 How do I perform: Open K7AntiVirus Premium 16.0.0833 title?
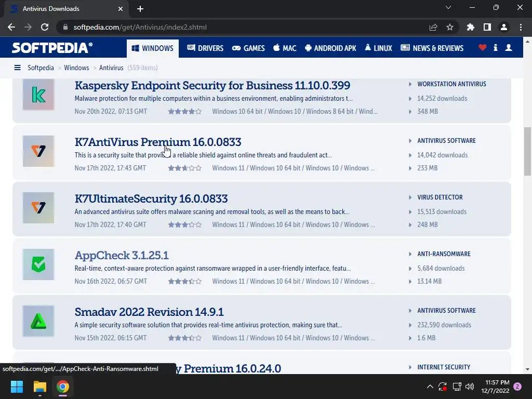(x=158, y=142)
